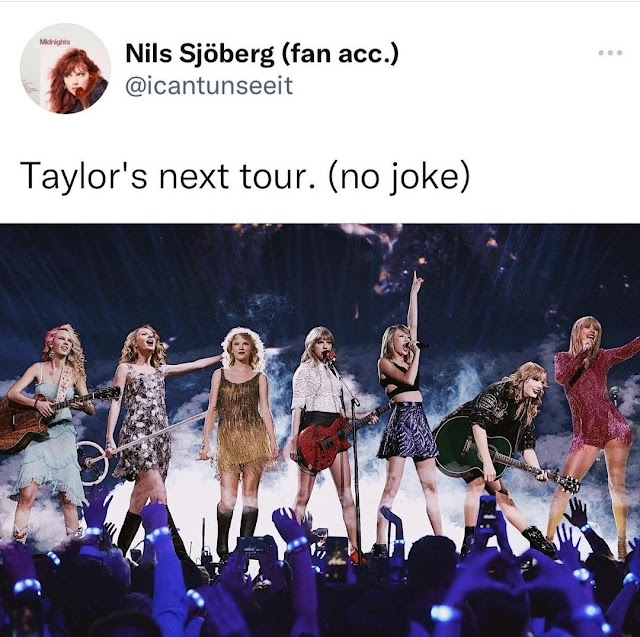This screenshot has width=640, height=637.
Task: Click the purple patterned skirt
Action: (x=407, y=432)
